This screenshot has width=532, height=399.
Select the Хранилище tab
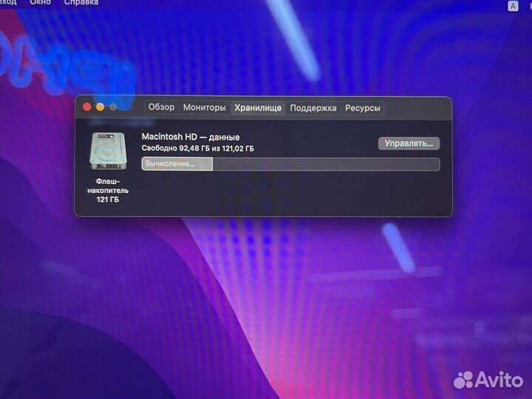click(258, 108)
